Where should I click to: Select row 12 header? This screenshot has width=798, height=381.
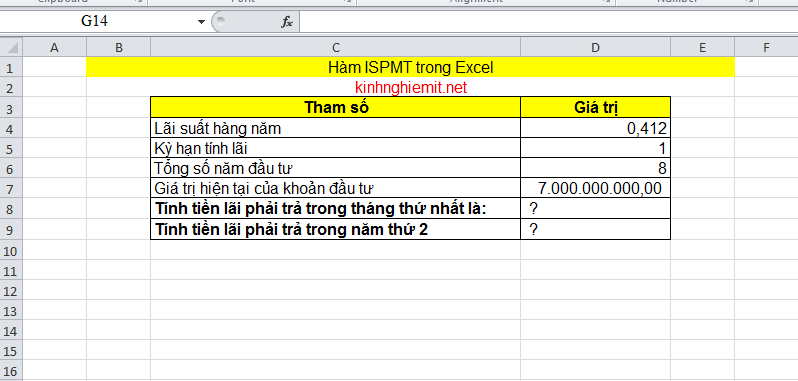(x=11, y=291)
